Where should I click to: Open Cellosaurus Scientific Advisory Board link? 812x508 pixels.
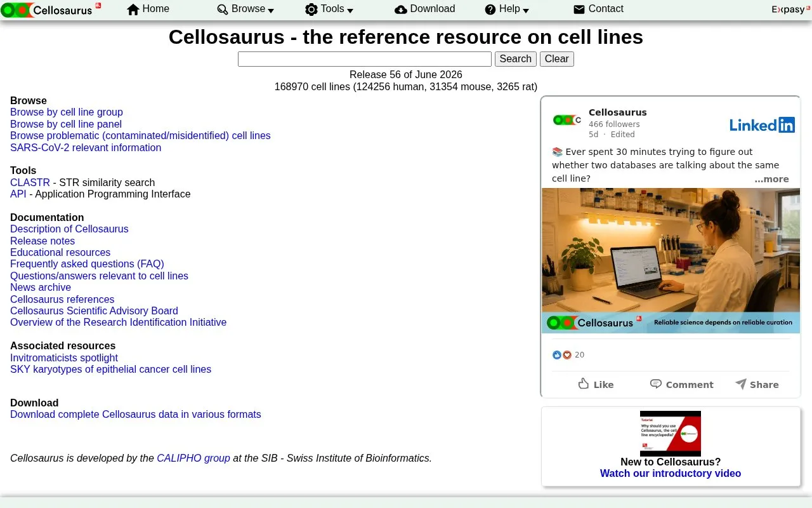pos(94,311)
